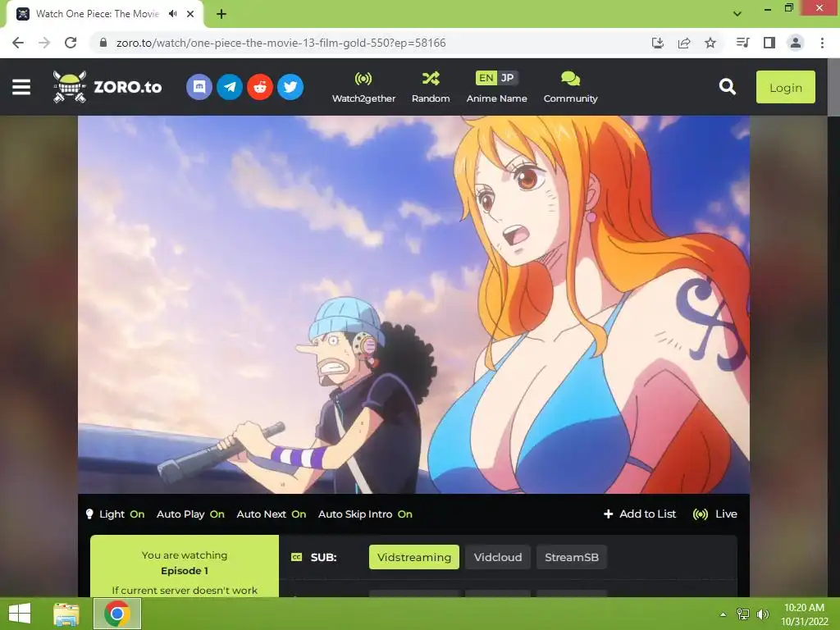
Task: Open browser media controls
Action: click(x=742, y=43)
